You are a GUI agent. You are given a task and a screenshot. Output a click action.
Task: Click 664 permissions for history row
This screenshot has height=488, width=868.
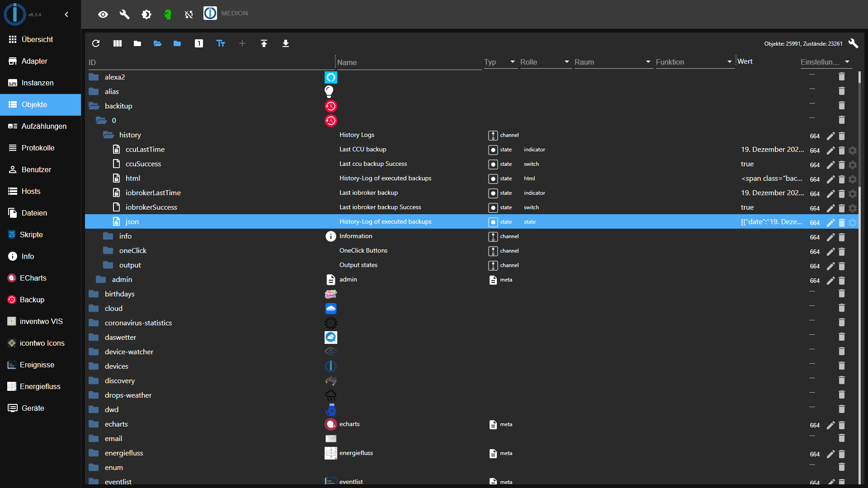[815, 136]
